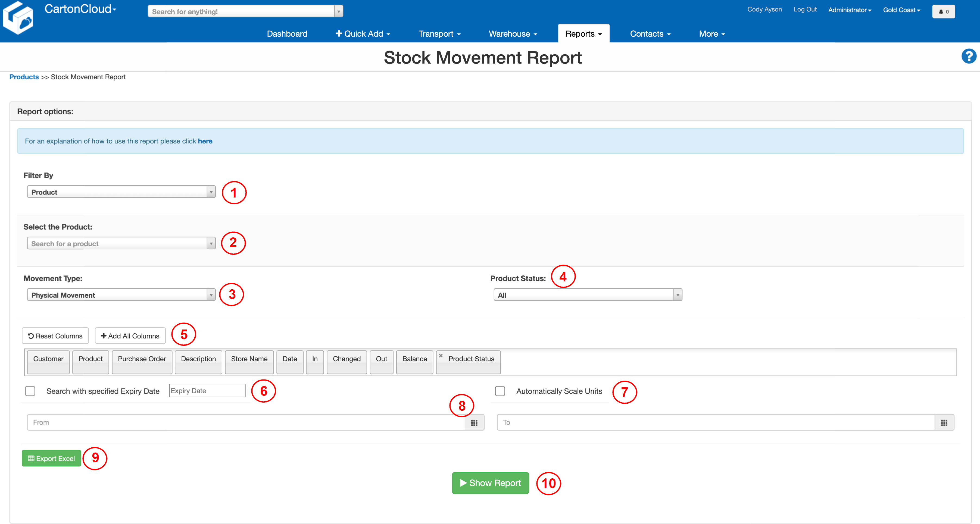Open the Products breadcrumb link

tap(24, 77)
